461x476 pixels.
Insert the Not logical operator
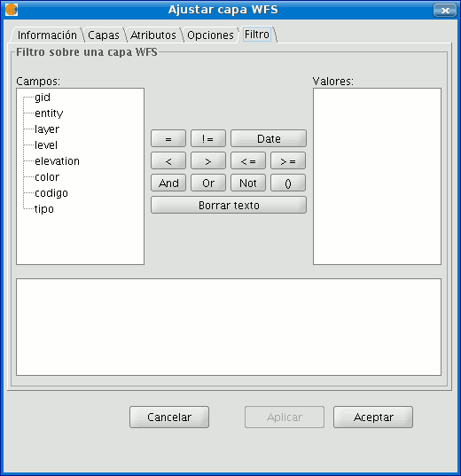pos(248,183)
